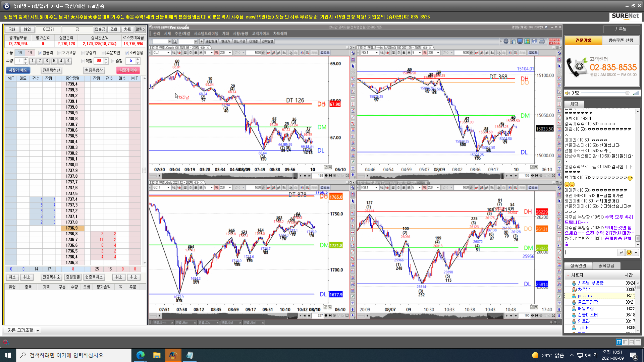Click the chat message input field
The height and width of the screenshot is (362, 644).
(590, 252)
